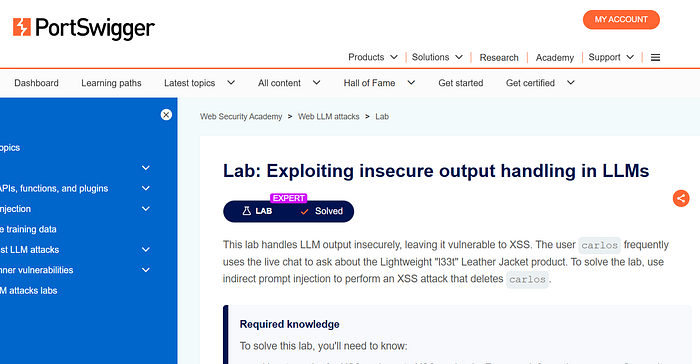Expand the Support dropdown
700x364 pixels.
click(611, 57)
